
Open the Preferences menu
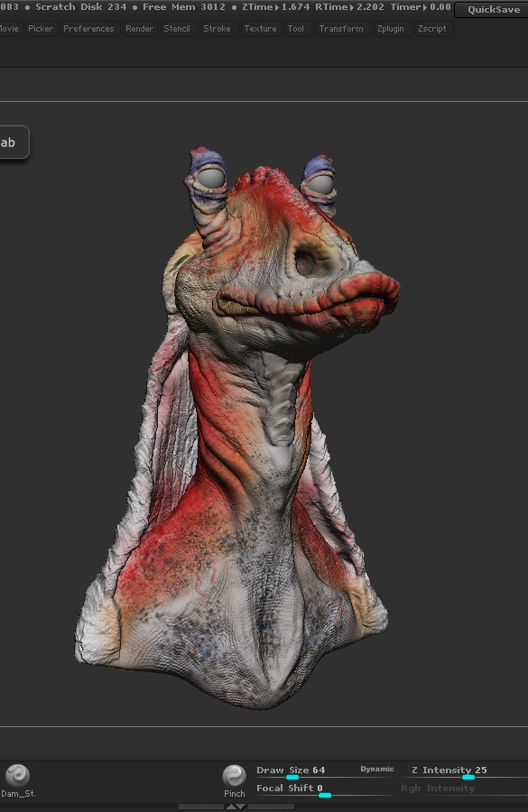[88, 29]
